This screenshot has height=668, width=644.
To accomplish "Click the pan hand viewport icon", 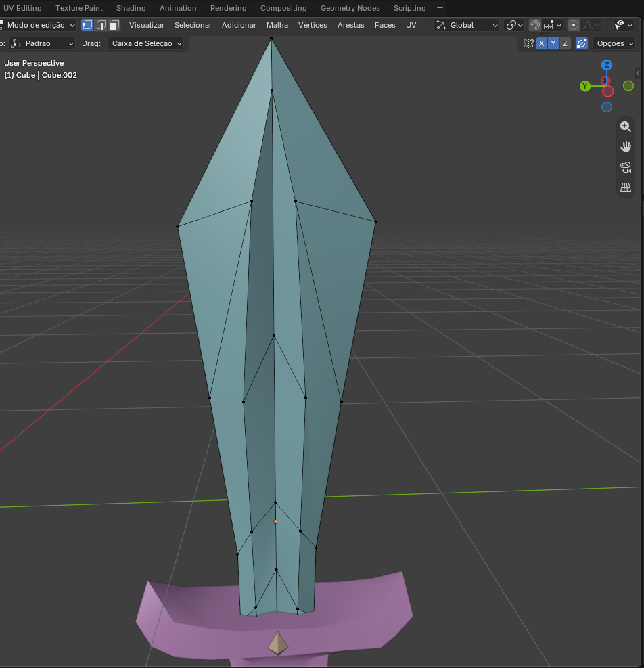I will point(626,147).
